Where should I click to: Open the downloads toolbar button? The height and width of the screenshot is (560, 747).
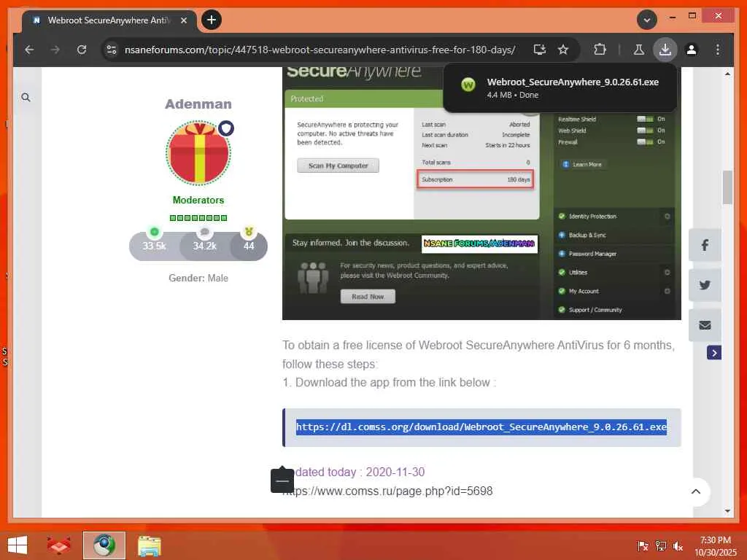(665, 50)
